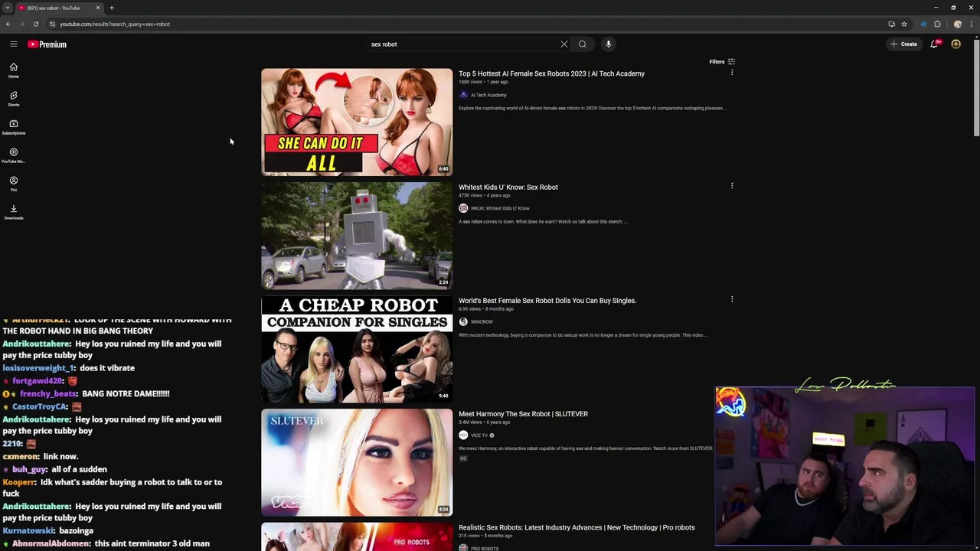Open the 'World's Best Female' video title
Screen dimensions: 980x551
pyautogui.click(x=547, y=301)
